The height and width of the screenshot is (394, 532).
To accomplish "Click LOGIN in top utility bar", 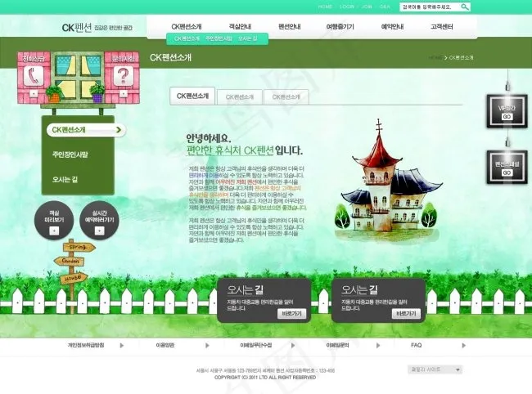I will pyautogui.click(x=347, y=7).
